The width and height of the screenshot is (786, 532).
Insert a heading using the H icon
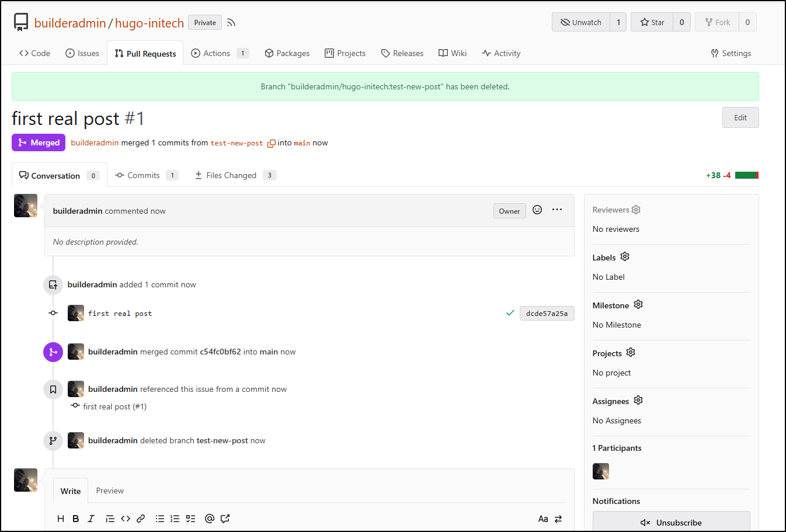(61, 519)
